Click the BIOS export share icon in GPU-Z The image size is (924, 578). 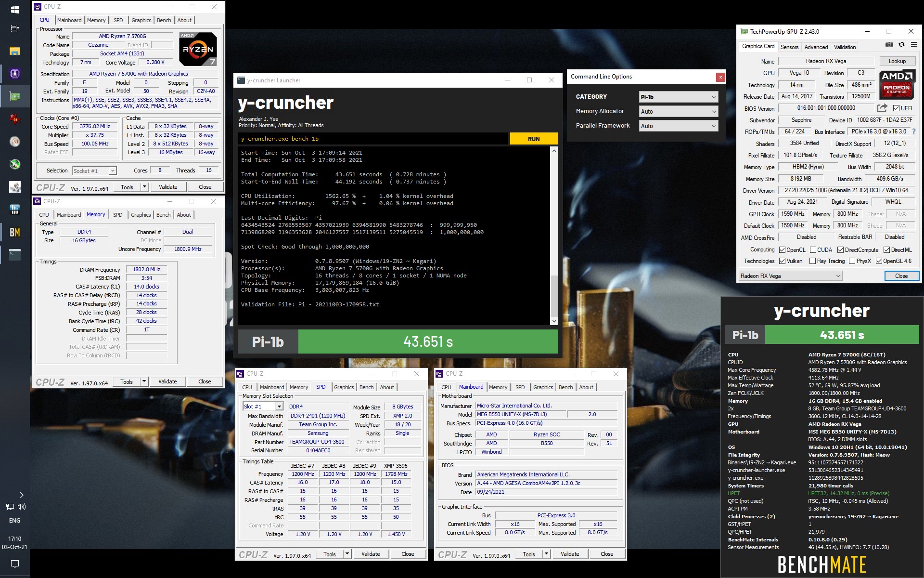882,108
